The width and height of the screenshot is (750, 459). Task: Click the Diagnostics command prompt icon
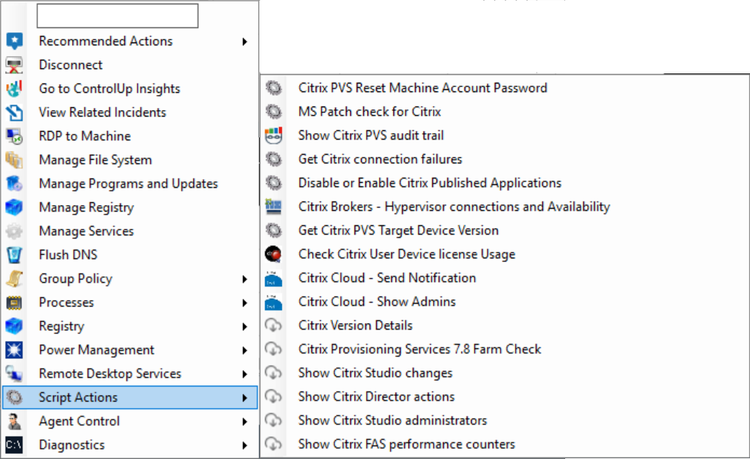(x=14, y=445)
